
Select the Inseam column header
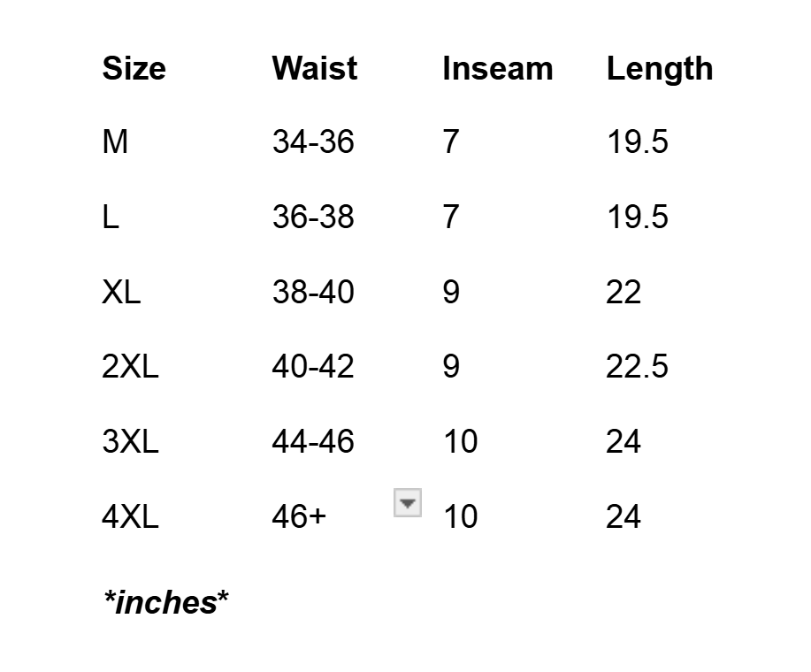click(x=497, y=69)
